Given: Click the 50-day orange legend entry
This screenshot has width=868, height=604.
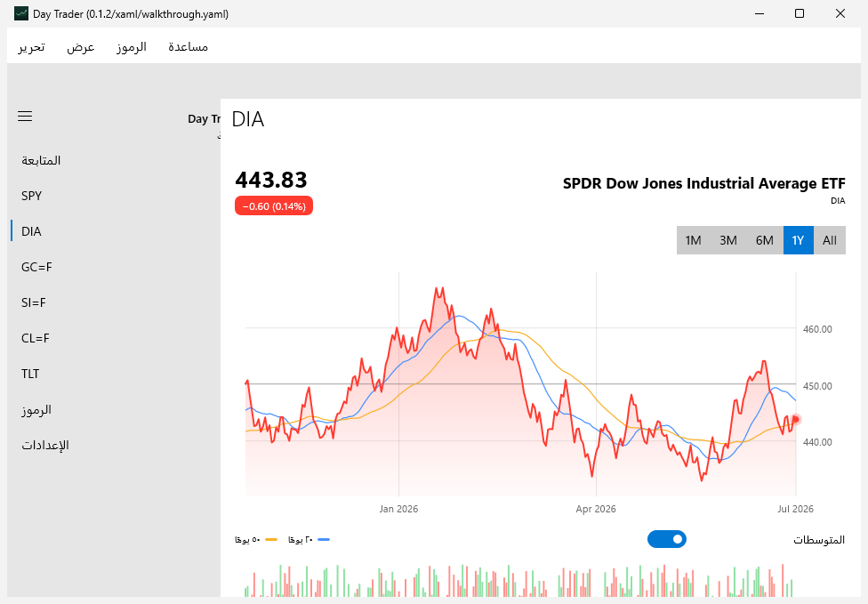Looking at the screenshot, I should click(256, 539).
